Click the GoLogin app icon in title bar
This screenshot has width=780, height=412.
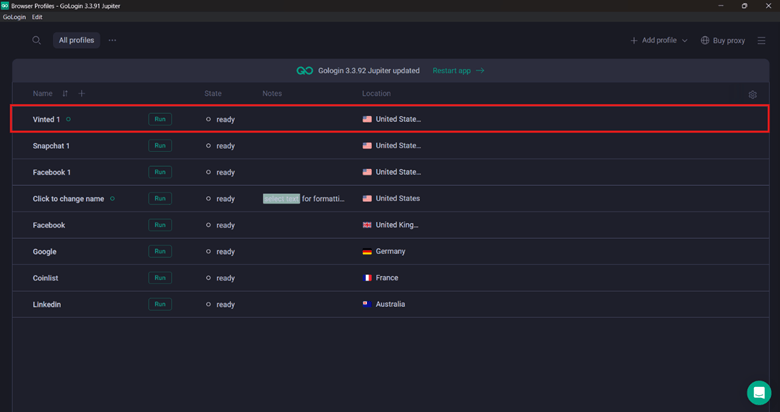coord(5,5)
